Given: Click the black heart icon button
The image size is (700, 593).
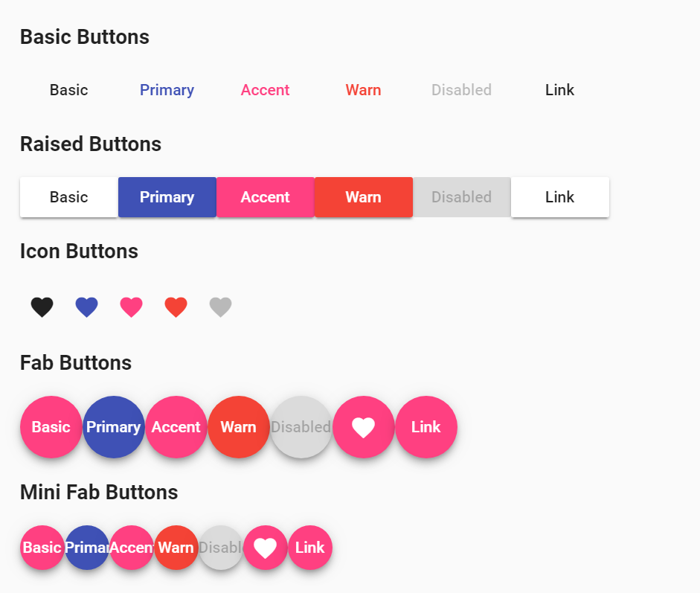Looking at the screenshot, I should point(42,307).
